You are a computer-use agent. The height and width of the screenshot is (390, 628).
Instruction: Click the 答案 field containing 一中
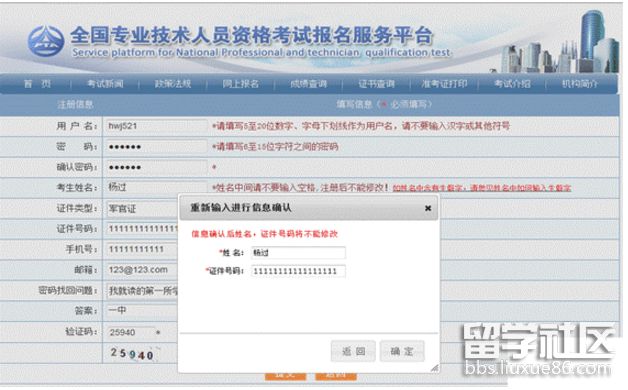pos(142,310)
